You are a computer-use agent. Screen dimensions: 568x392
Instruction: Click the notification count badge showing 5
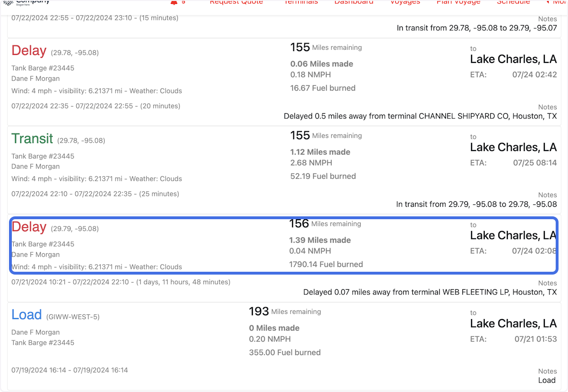coord(182,2)
